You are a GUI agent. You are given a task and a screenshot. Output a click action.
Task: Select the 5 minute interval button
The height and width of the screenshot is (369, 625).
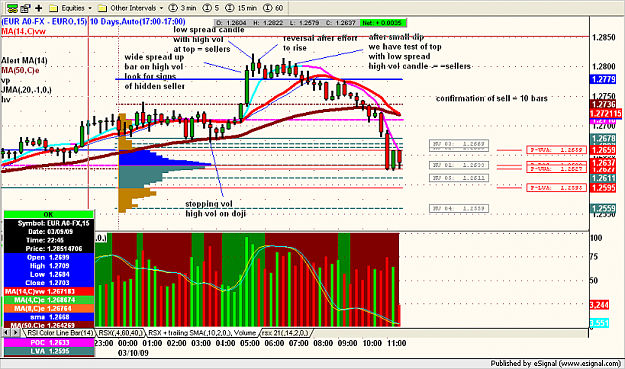pyautogui.click(x=211, y=8)
